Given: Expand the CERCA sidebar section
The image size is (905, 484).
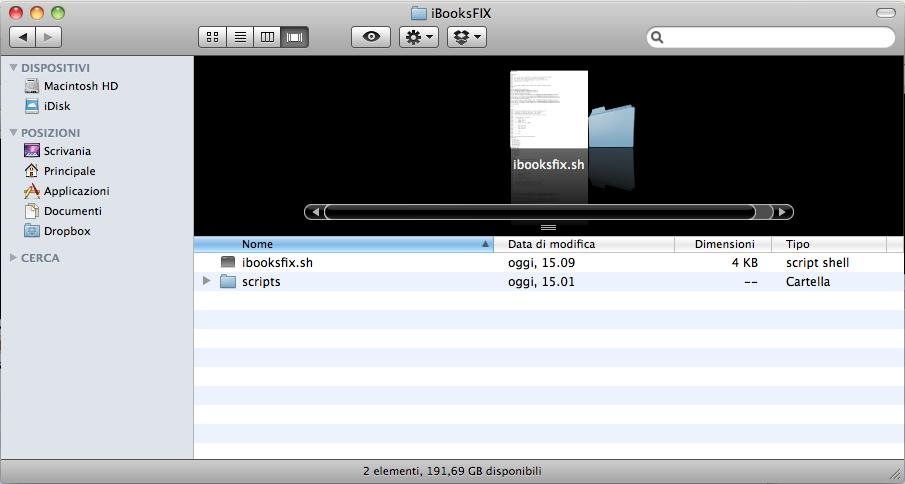Looking at the screenshot, I should [x=13, y=258].
